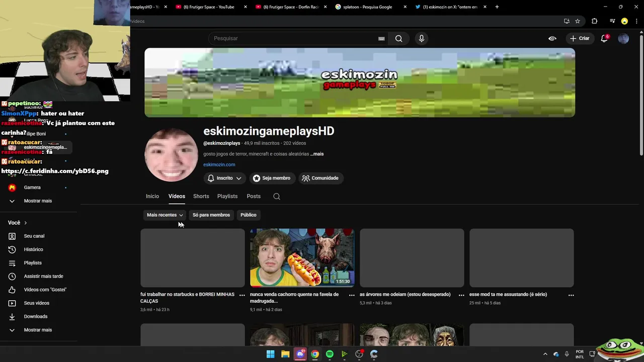Image resolution: width=644 pixels, height=362 pixels.
Task: Open Downloads in the sidebar
Action: [x=36, y=316]
